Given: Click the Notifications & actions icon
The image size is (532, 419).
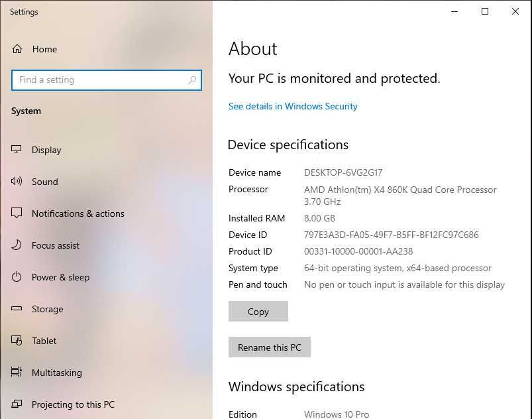Looking at the screenshot, I should pyautogui.click(x=17, y=213).
